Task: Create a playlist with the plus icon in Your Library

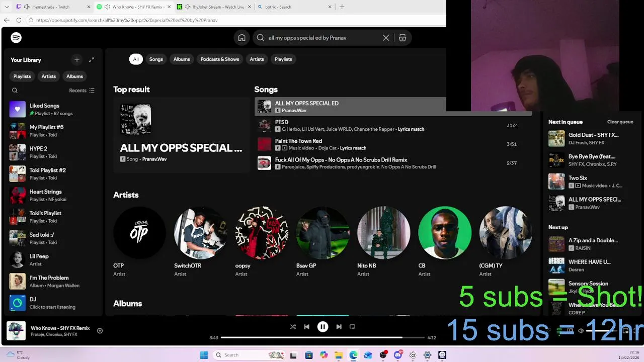Action: [77, 60]
